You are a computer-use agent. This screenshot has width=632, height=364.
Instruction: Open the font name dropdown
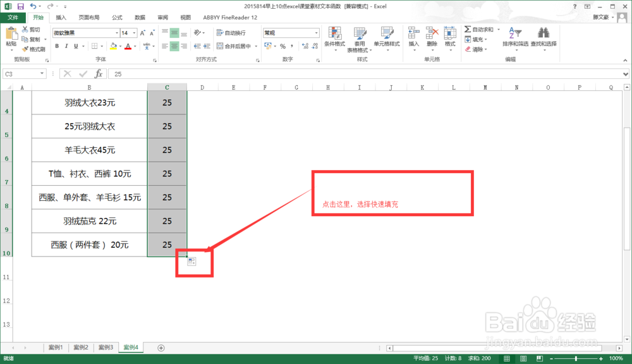tap(117, 33)
